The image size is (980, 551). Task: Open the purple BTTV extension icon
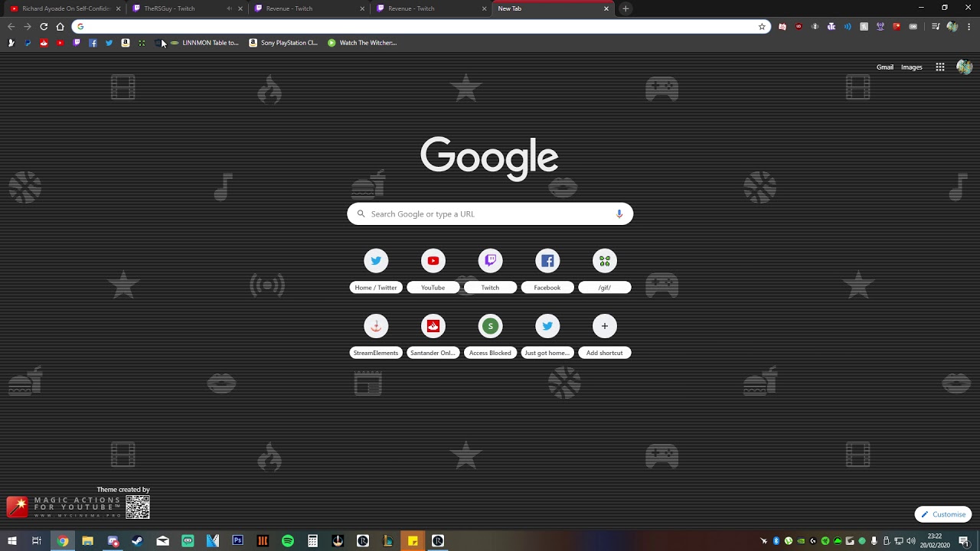click(831, 27)
